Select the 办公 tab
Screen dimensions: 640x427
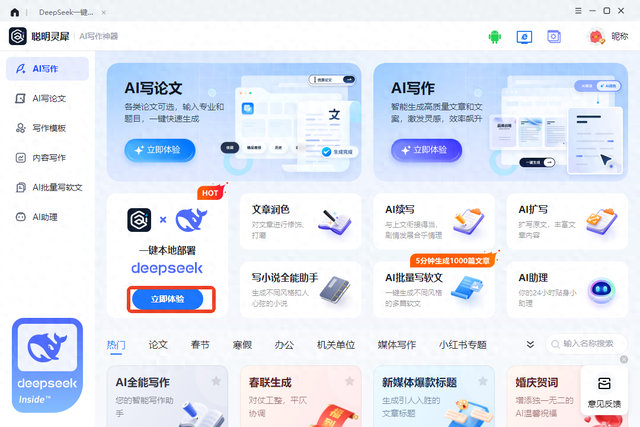point(284,345)
